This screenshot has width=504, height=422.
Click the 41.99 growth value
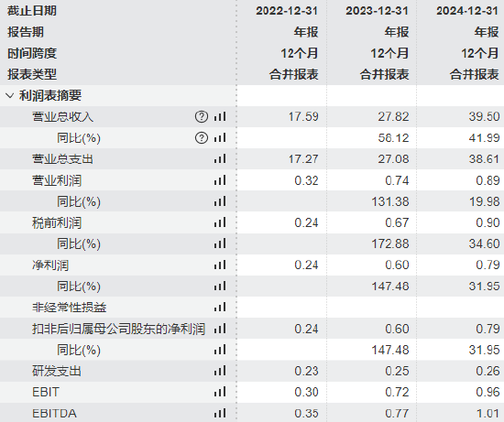click(x=484, y=138)
